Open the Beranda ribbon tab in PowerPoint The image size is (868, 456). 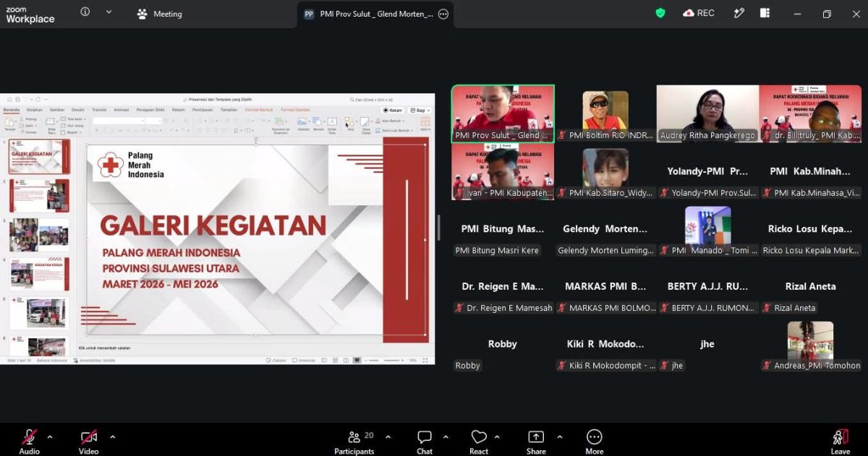(12, 110)
